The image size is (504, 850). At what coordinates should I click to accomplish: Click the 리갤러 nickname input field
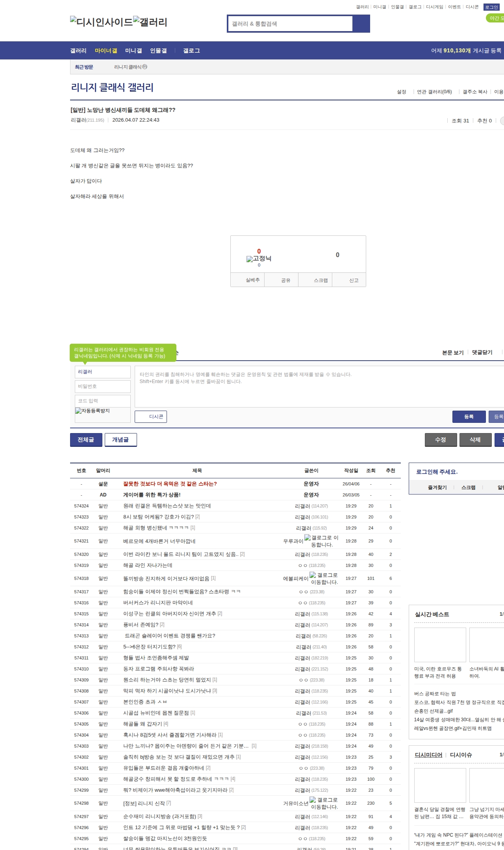click(x=103, y=372)
